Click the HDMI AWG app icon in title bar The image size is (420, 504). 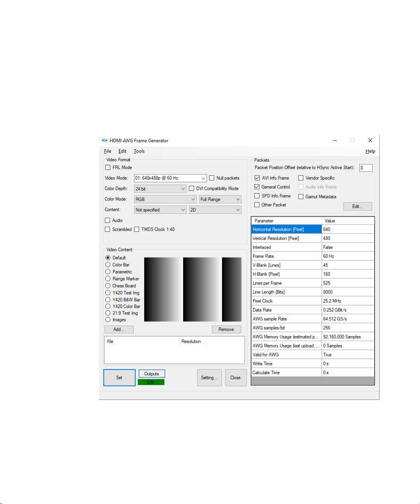coord(105,141)
